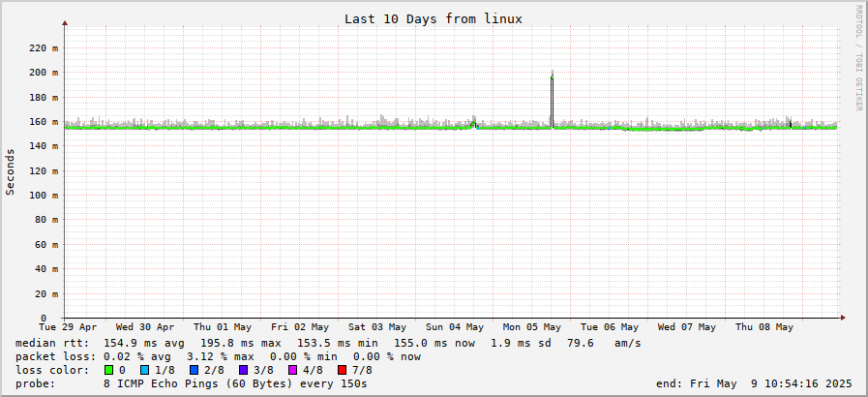868x397 pixels.
Task: Click the red 7/8 loss color swatch
Action: point(342,370)
